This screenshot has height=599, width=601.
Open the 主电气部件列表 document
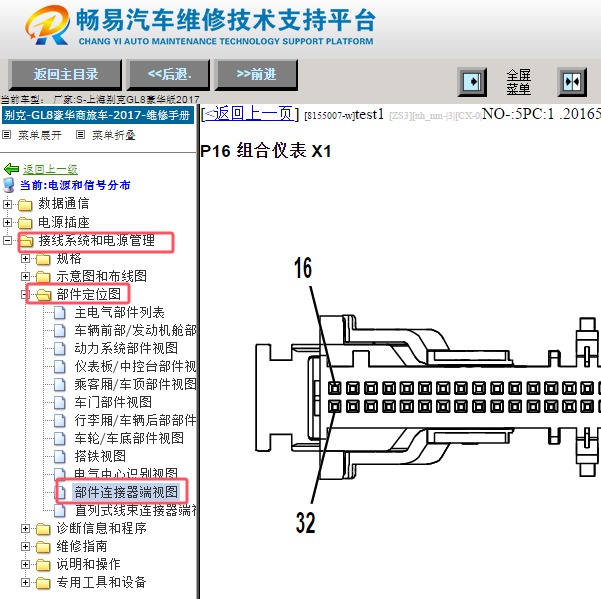(120, 312)
